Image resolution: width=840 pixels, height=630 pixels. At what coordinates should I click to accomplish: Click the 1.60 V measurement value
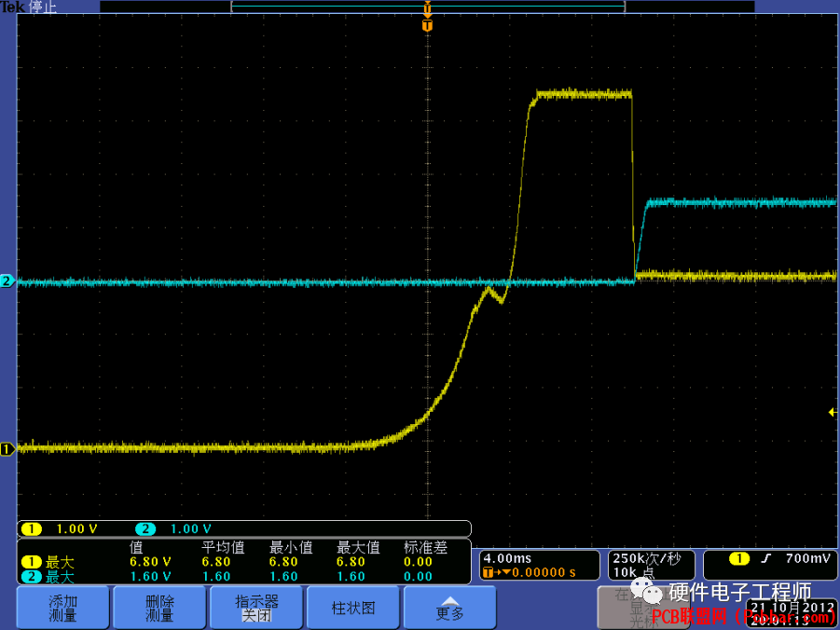(x=150, y=577)
